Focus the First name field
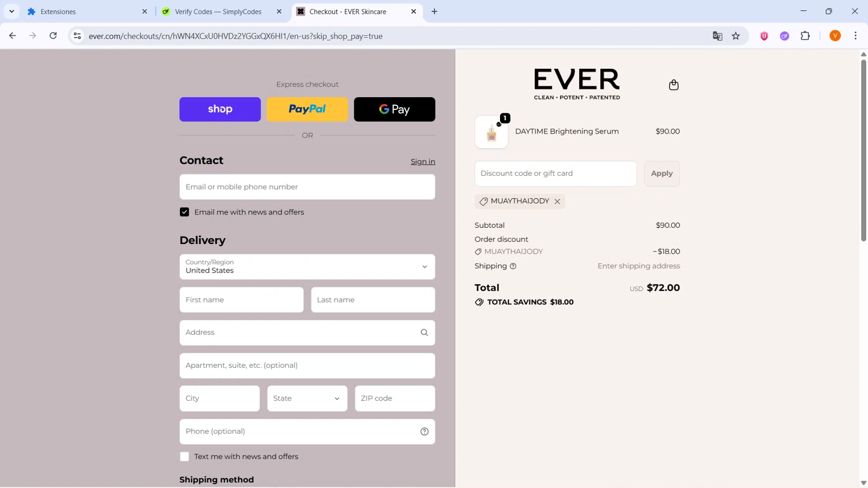This screenshot has width=868, height=488. pyautogui.click(x=241, y=300)
